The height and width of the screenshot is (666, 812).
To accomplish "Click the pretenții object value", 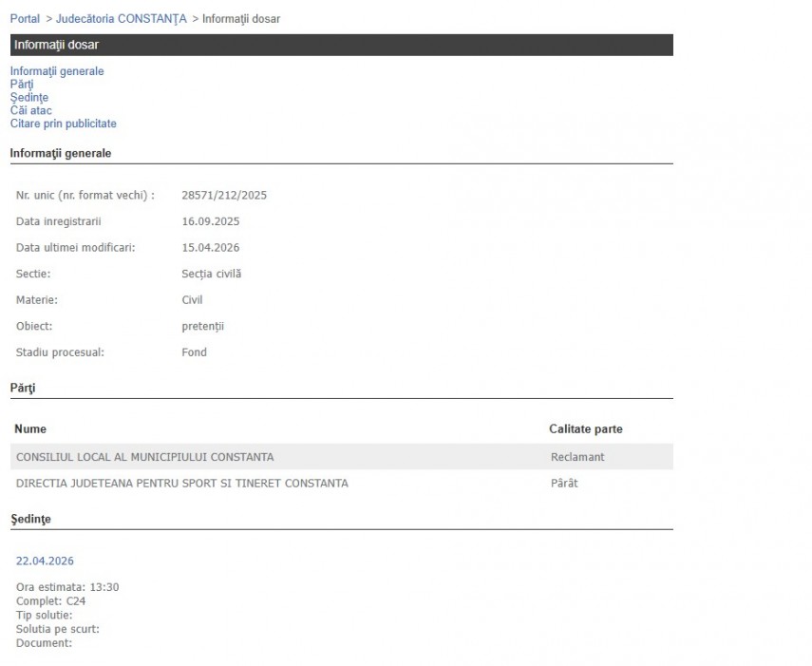I will pos(202,327).
